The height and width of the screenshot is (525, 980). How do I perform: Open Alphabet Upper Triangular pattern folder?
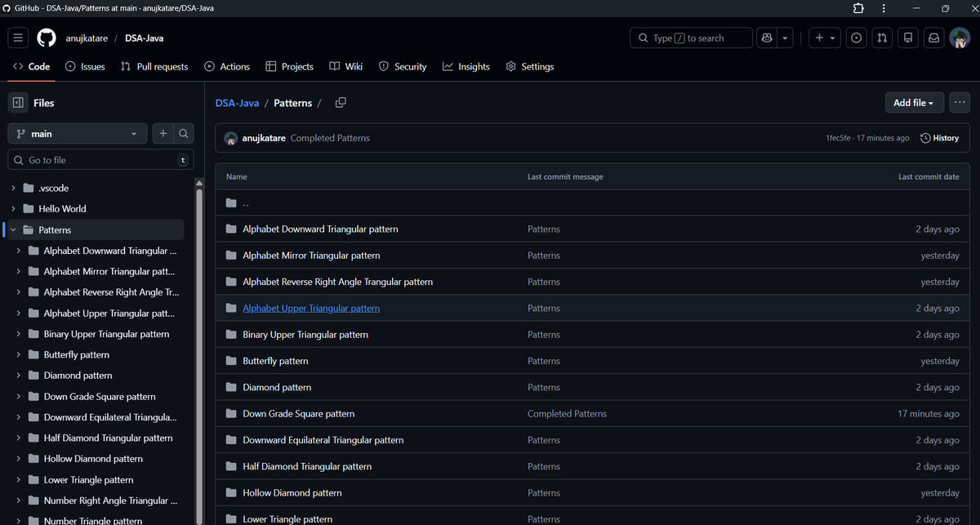pos(311,308)
